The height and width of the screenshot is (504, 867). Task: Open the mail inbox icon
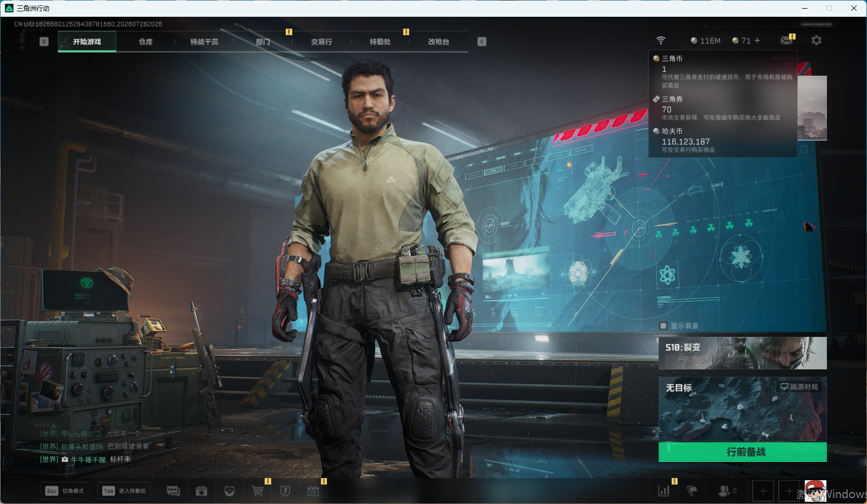coord(787,41)
